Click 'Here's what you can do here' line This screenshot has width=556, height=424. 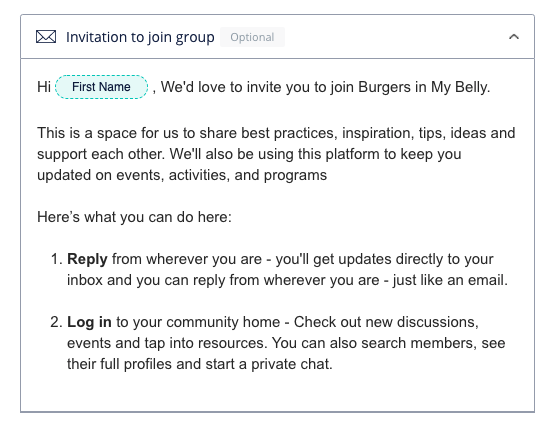(134, 217)
